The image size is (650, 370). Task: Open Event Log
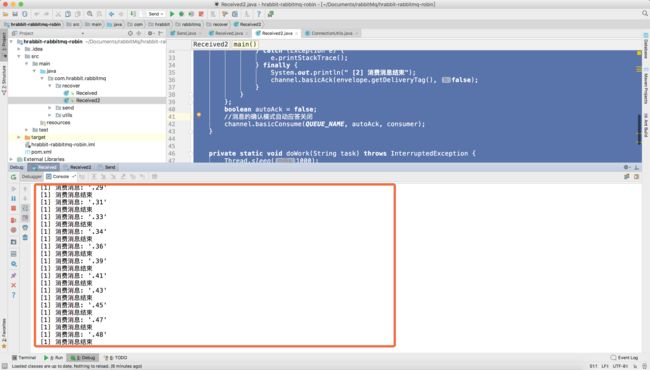tap(624, 358)
